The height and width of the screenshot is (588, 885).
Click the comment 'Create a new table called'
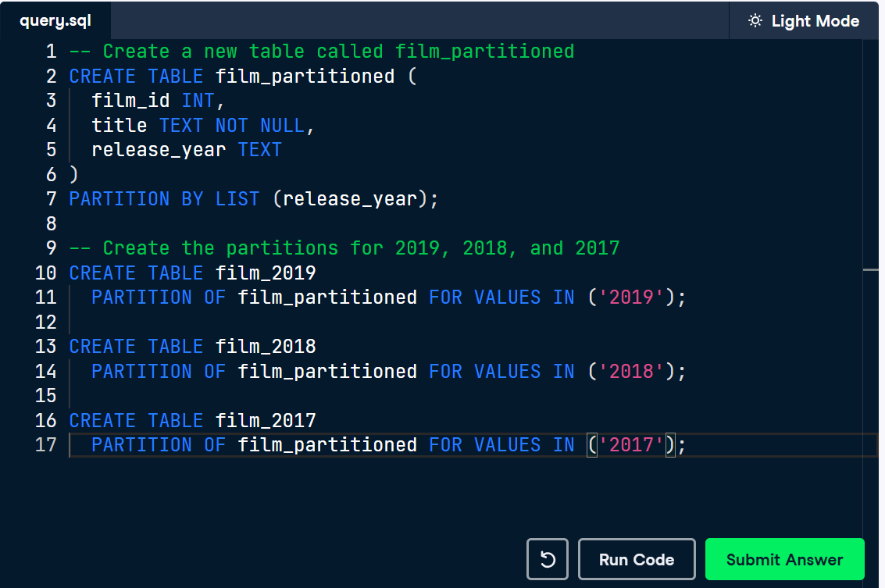click(x=243, y=52)
